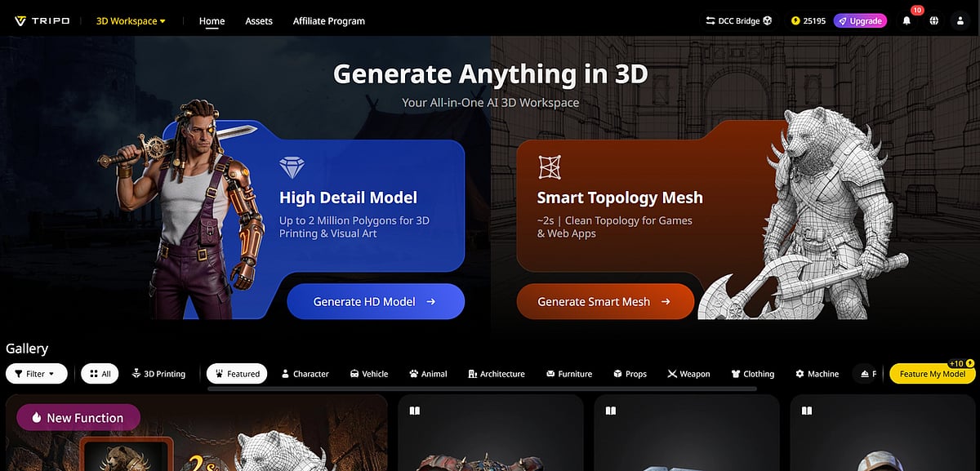Click Generate HD Model button
Image resolution: width=980 pixels, height=471 pixels.
[376, 301]
